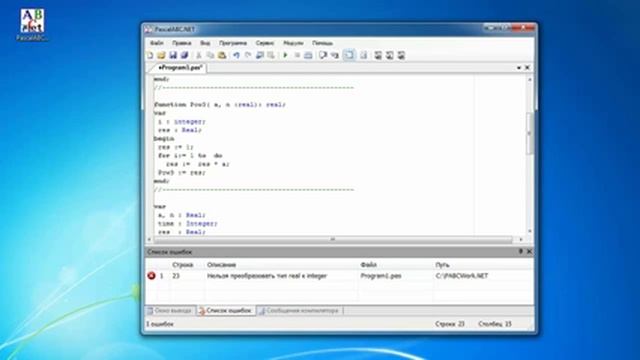Viewport: 640px width, 360px height.
Task: Open the tab list dropdown arrow
Action: click(x=519, y=68)
